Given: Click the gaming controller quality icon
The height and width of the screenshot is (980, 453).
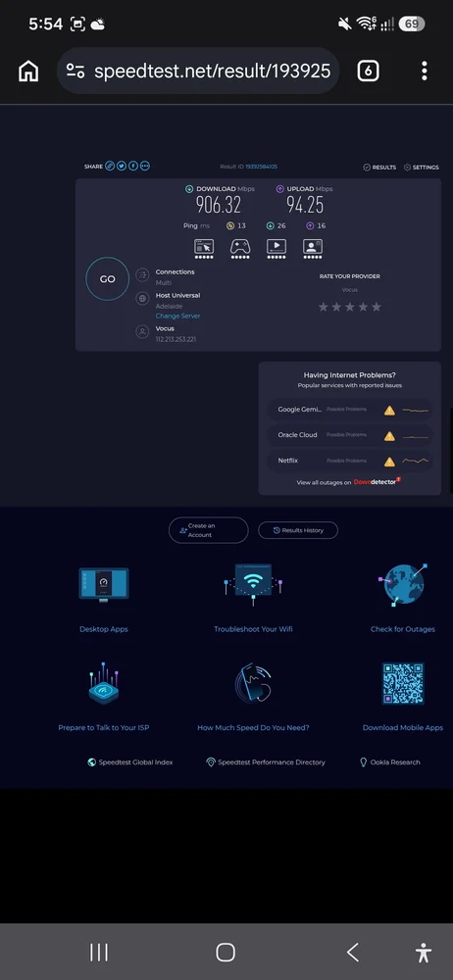Looking at the screenshot, I should (240, 246).
